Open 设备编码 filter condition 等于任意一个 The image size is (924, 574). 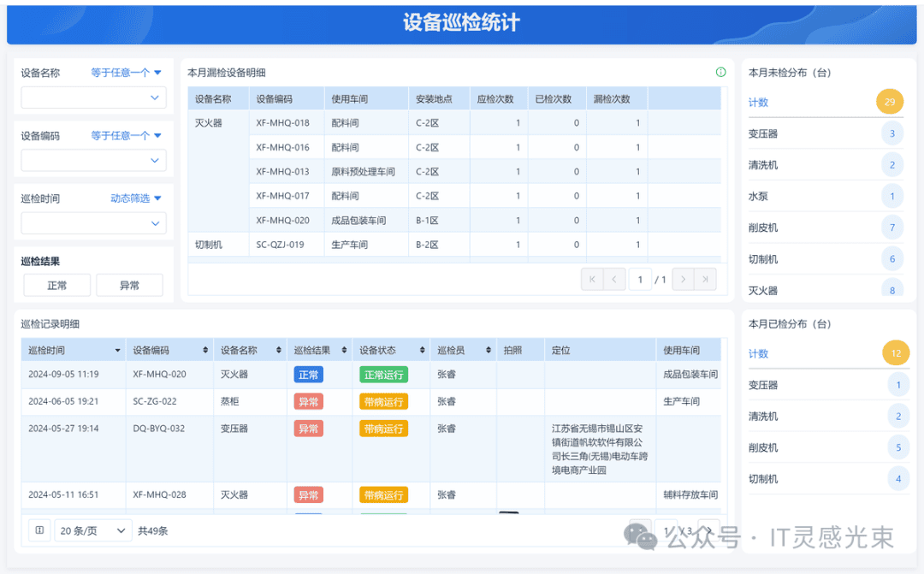tap(126, 135)
